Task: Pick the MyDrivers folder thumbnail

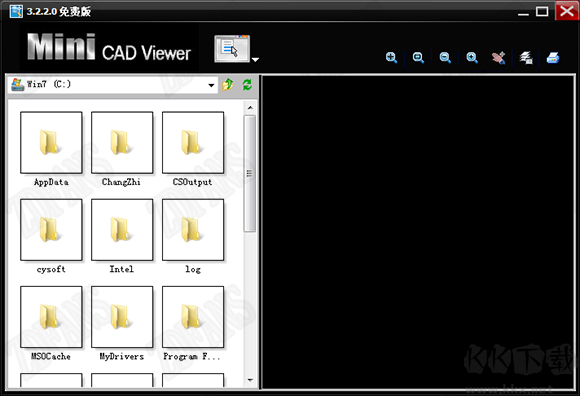Action: pyautogui.click(x=122, y=317)
